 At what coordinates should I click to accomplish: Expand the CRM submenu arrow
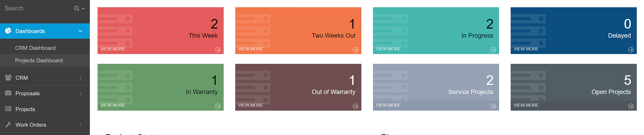81,78
